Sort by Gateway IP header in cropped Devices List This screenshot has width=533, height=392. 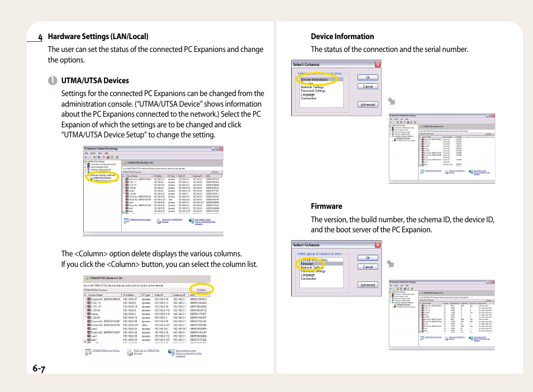coord(180,295)
